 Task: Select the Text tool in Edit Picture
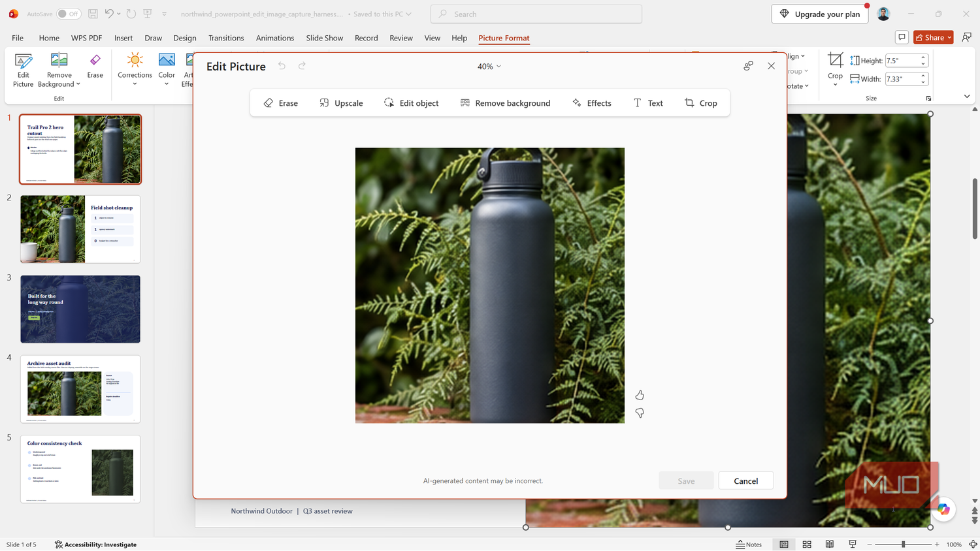coord(648,103)
